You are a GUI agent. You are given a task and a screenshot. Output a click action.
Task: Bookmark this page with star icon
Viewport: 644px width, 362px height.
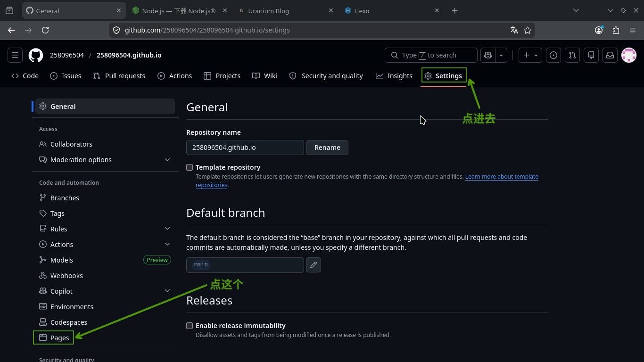(x=528, y=30)
